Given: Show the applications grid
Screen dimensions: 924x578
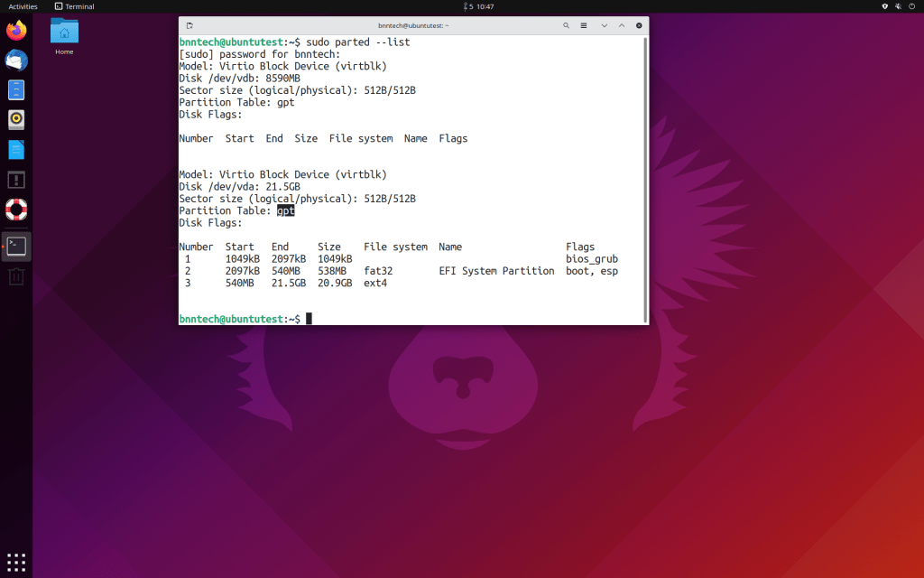Looking at the screenshot, I should [x=16, y=561].
